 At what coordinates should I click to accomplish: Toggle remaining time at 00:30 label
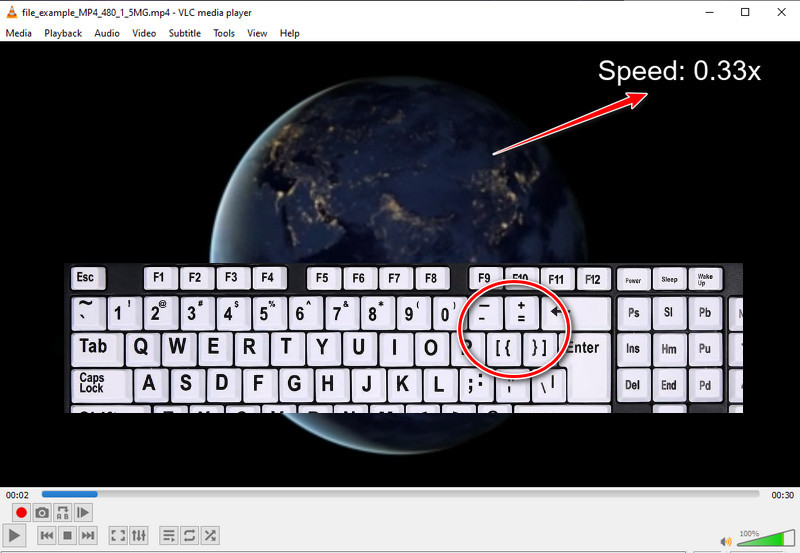pos(782,495)
